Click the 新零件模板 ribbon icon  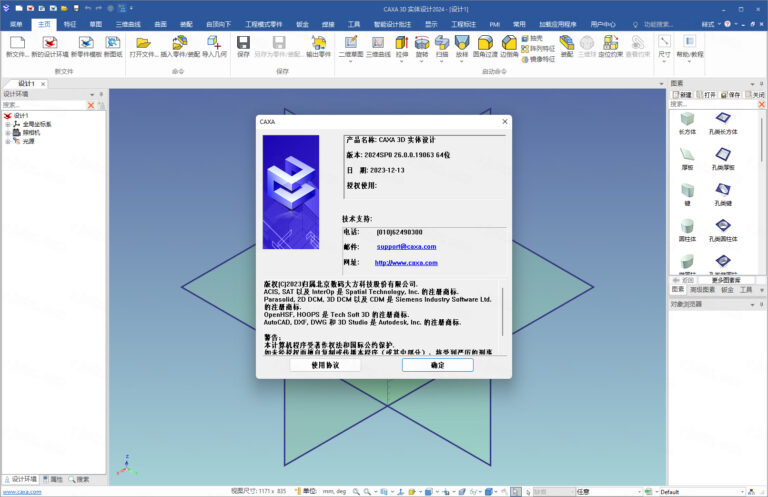pos(86,43)
